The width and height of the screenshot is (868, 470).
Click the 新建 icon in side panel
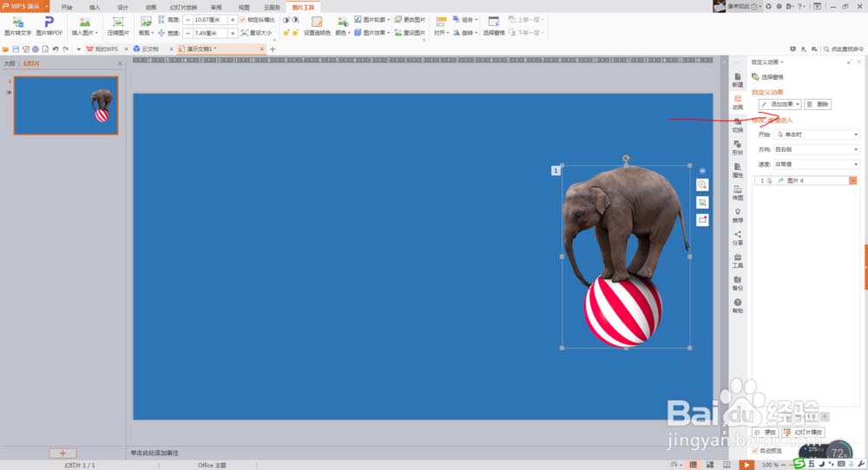point(737,80)
